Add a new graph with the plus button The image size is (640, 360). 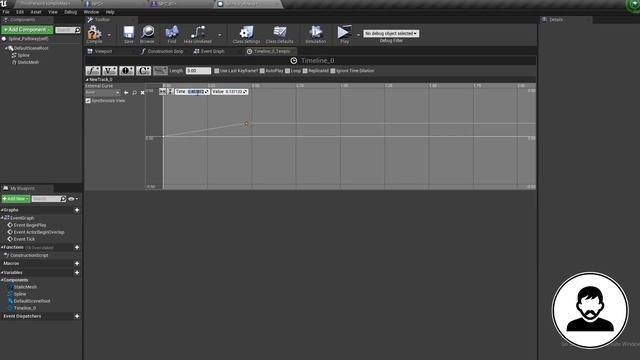77,210
